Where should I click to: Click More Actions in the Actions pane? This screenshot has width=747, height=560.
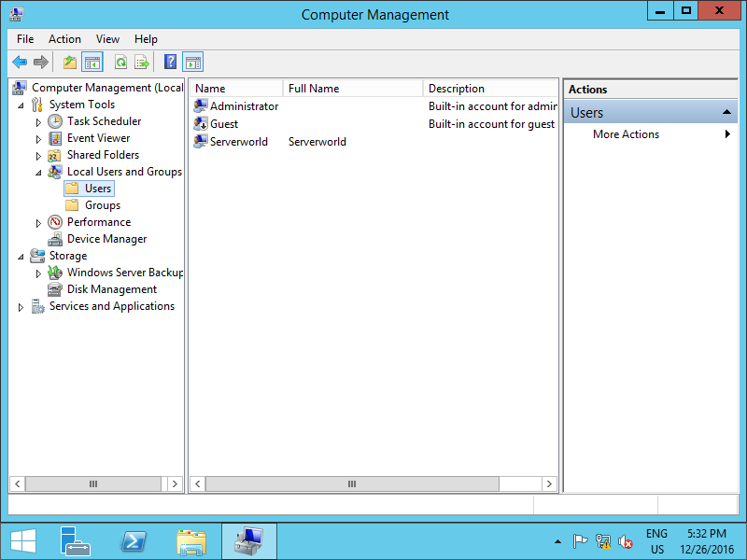[626, 134]
